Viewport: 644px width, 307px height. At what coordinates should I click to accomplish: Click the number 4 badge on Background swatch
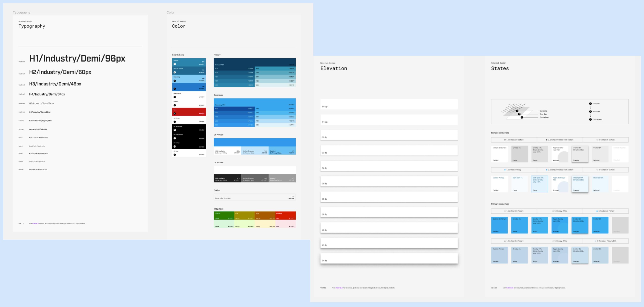click(x=175, y=97)
